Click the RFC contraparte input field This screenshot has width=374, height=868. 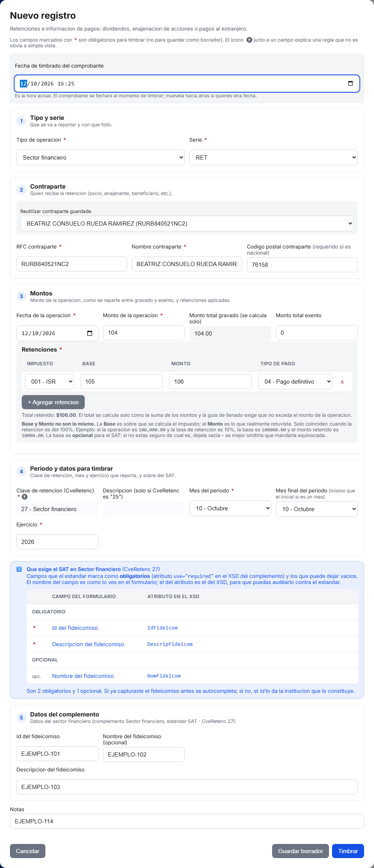click(72, 264)
